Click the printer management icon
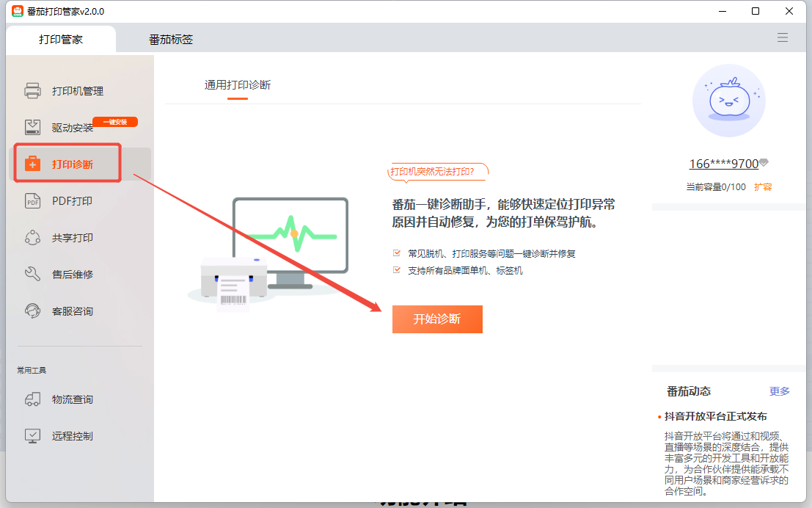 pyautogui.click(x=32, y=91)
